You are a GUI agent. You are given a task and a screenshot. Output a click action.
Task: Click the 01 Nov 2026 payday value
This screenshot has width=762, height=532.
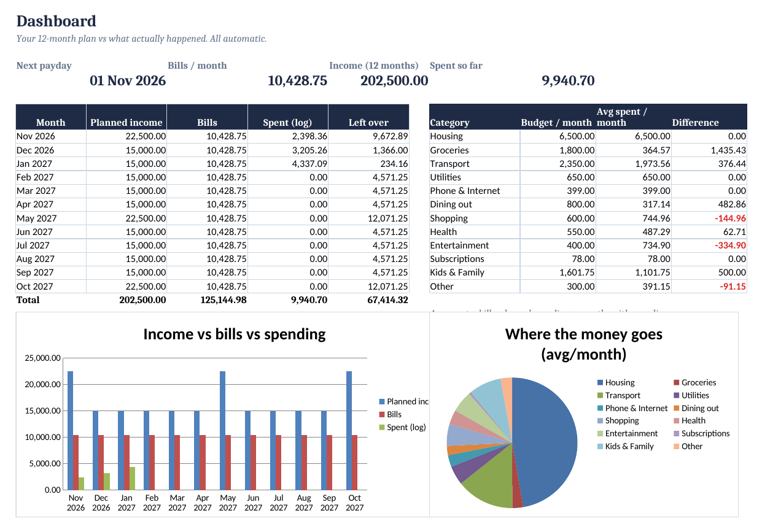click(x=128, y=80)
